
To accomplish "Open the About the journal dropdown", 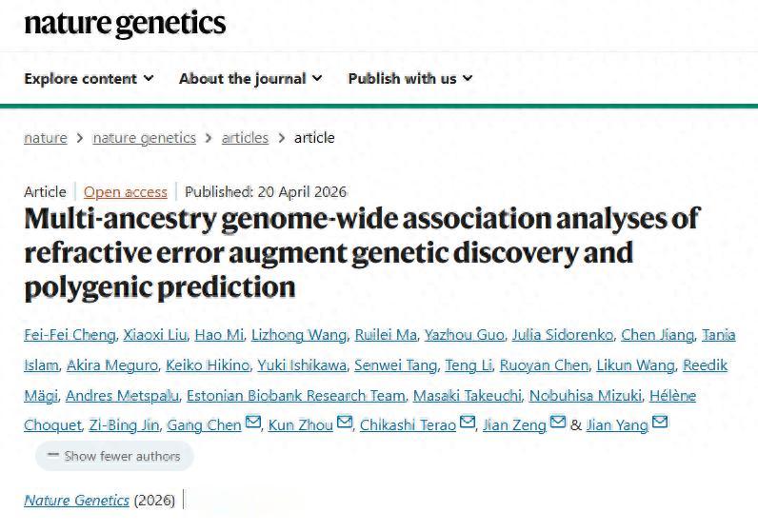I will tap(250, 78).
